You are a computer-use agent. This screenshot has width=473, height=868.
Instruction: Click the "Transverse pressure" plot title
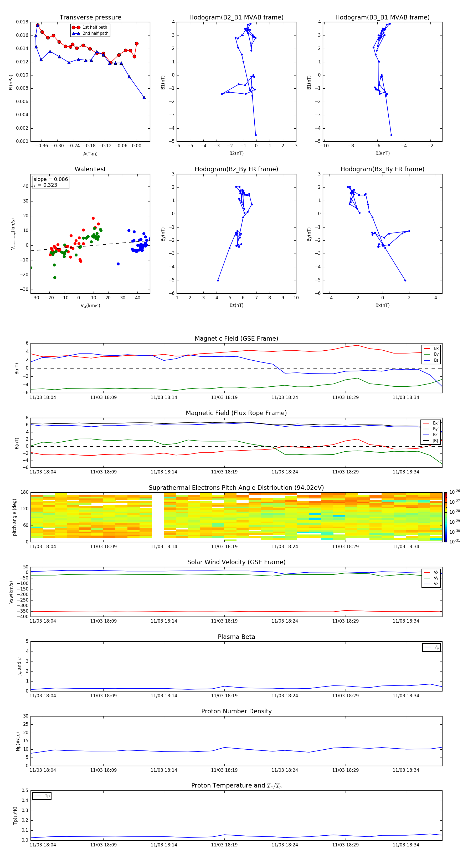(90, 18)
